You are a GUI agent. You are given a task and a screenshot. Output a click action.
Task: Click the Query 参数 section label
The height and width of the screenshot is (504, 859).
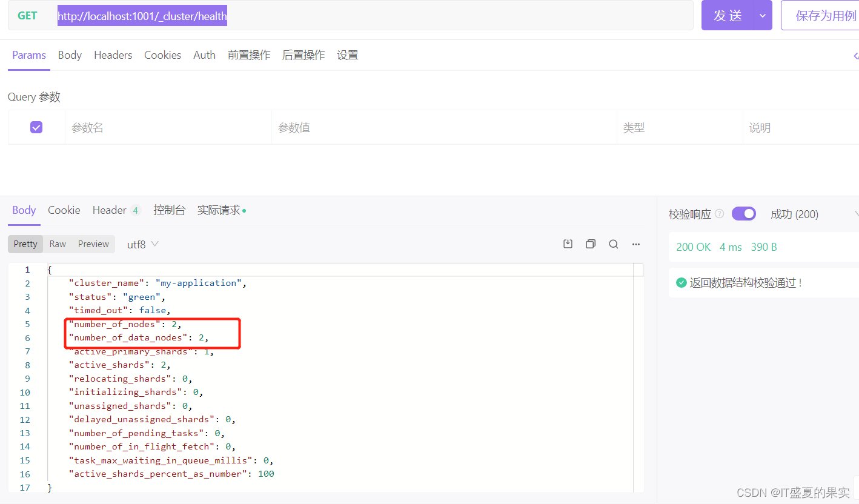click(x=34, y=97)
